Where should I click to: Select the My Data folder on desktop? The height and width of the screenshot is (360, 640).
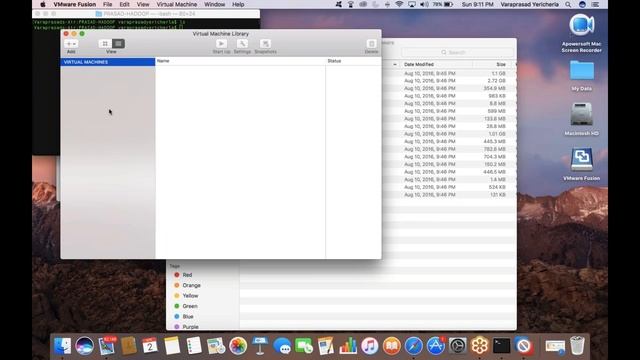[582, 76]
